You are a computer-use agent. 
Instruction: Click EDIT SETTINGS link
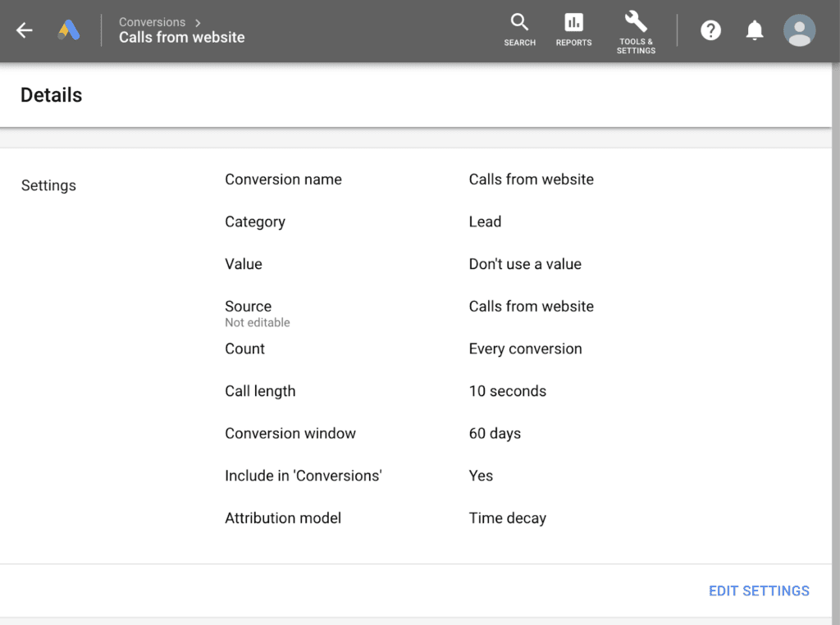click(x=759, y=591)
